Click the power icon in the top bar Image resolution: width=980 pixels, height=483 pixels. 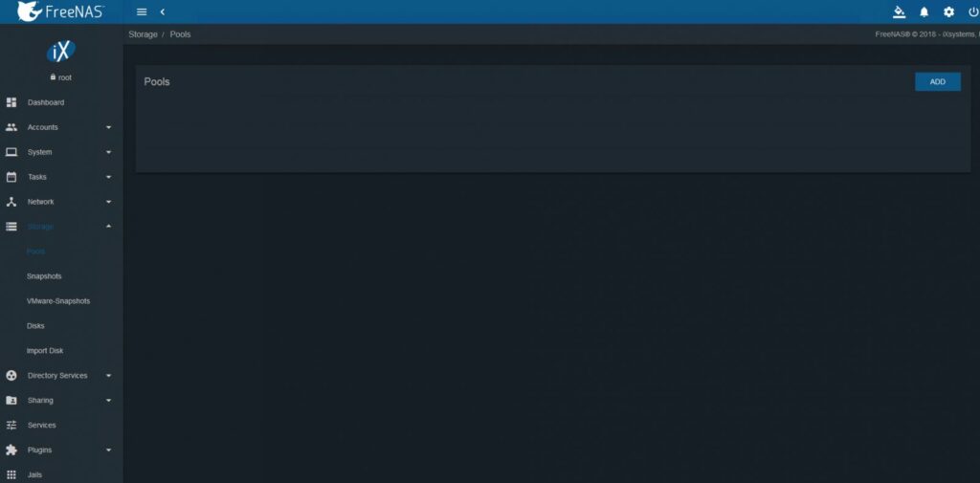(x=973, y=11)
